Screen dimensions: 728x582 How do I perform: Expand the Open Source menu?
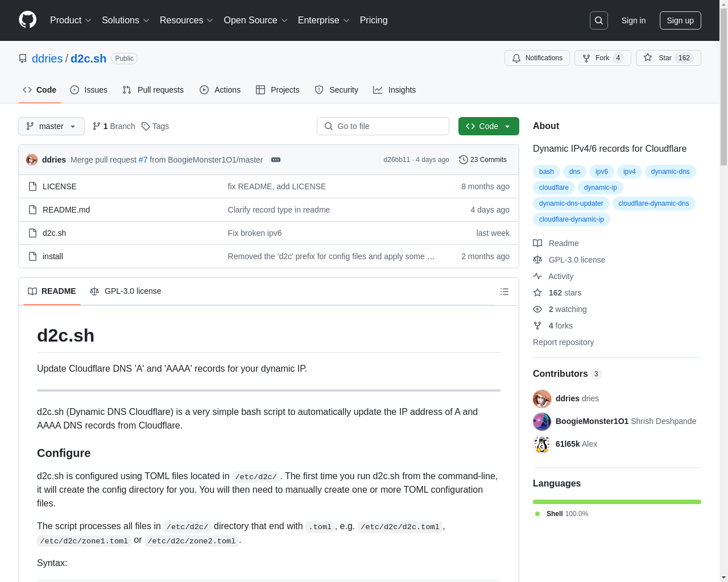[x=256, y=20]
